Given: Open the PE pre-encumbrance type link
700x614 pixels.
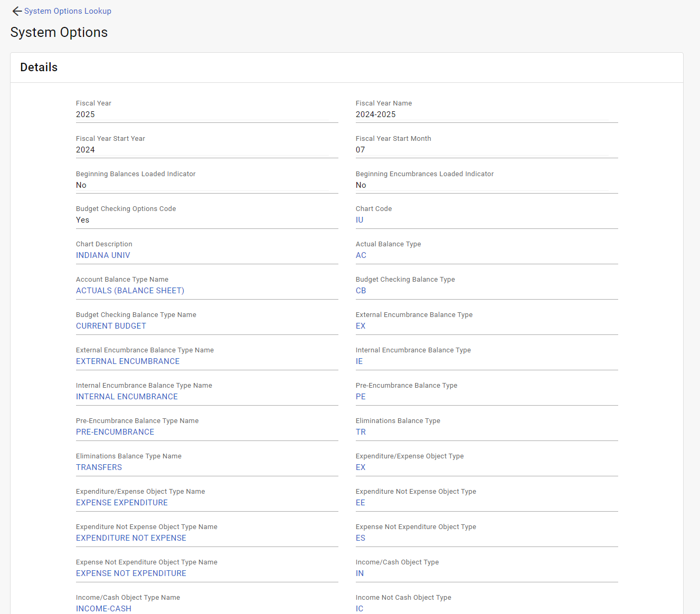Looking at the screenshot, I should point(361,397).
